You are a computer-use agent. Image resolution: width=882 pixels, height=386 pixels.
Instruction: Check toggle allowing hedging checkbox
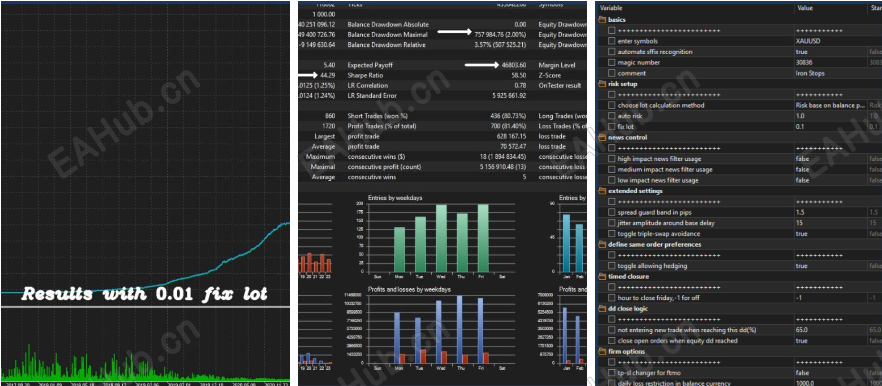point(612,266)
